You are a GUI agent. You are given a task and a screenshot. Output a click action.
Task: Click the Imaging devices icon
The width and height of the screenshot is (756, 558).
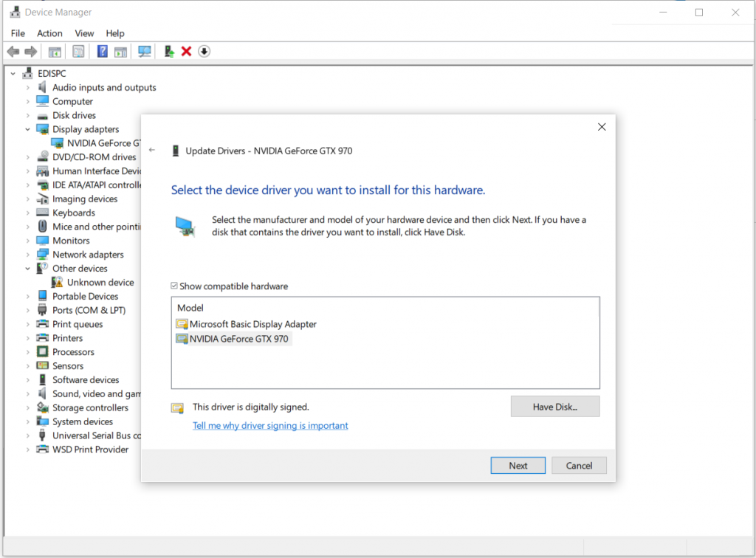pos(42,199)
